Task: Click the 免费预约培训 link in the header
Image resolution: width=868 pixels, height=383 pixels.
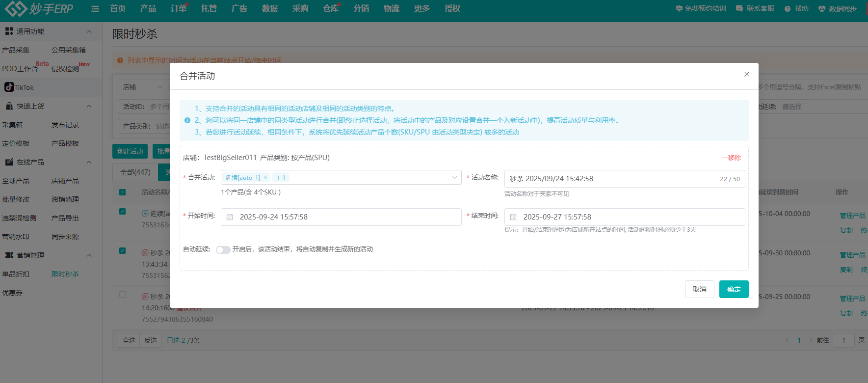Action: 701,9
